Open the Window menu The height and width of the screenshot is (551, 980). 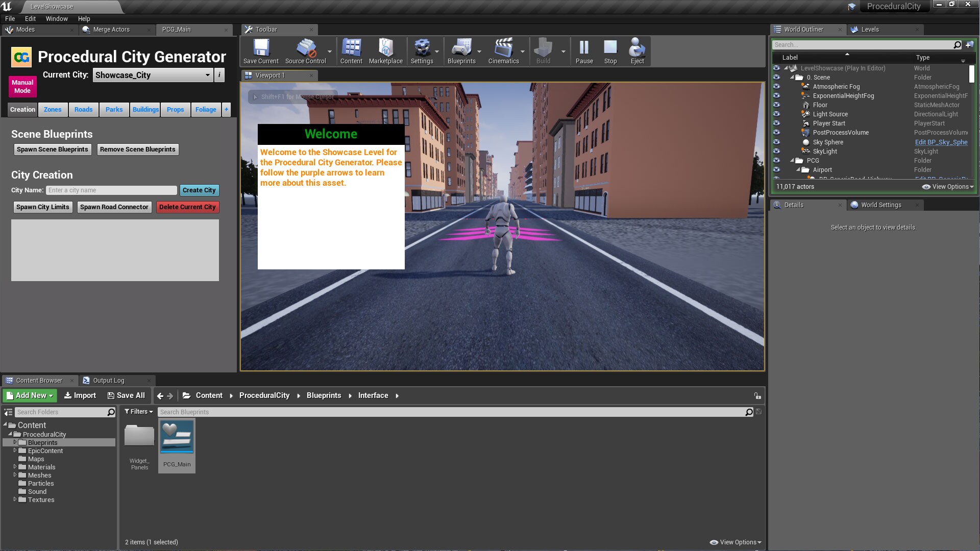(57, 19)
